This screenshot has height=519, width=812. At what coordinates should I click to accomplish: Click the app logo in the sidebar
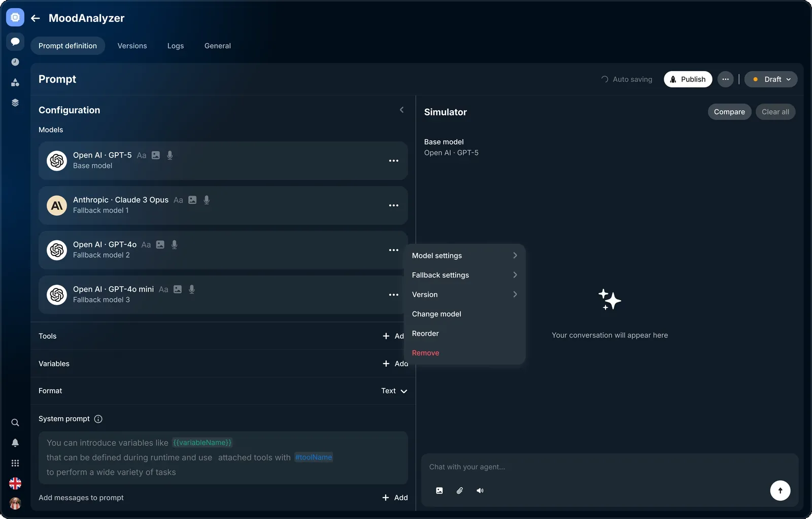coord(15,17)
